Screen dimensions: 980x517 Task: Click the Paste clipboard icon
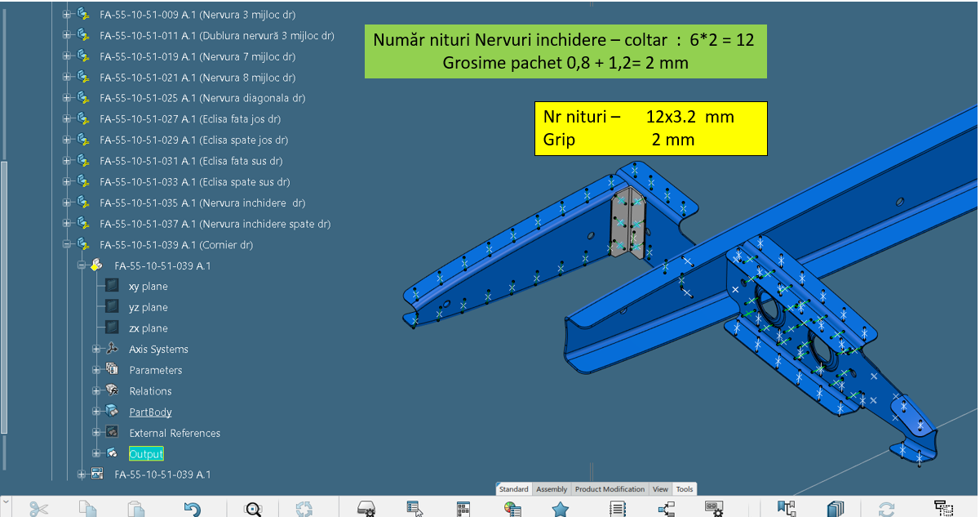136,509
